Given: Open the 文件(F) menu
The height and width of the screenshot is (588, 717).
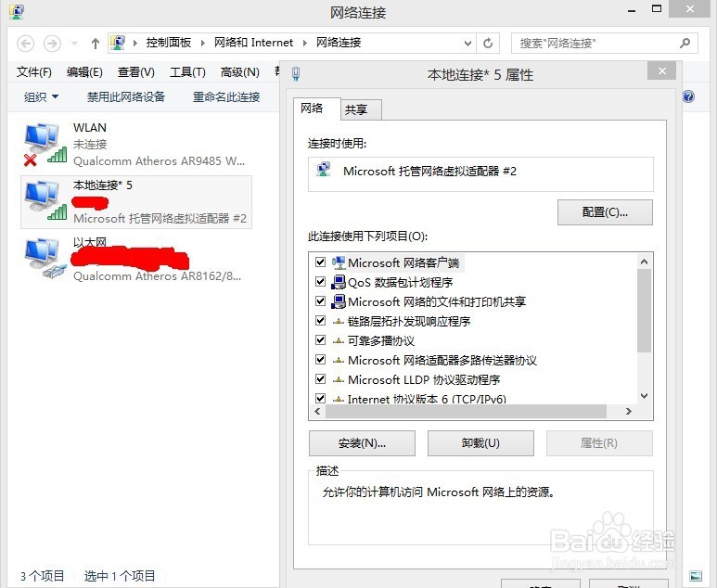Looking at the screenshot, I should click(x=34, y=71).
